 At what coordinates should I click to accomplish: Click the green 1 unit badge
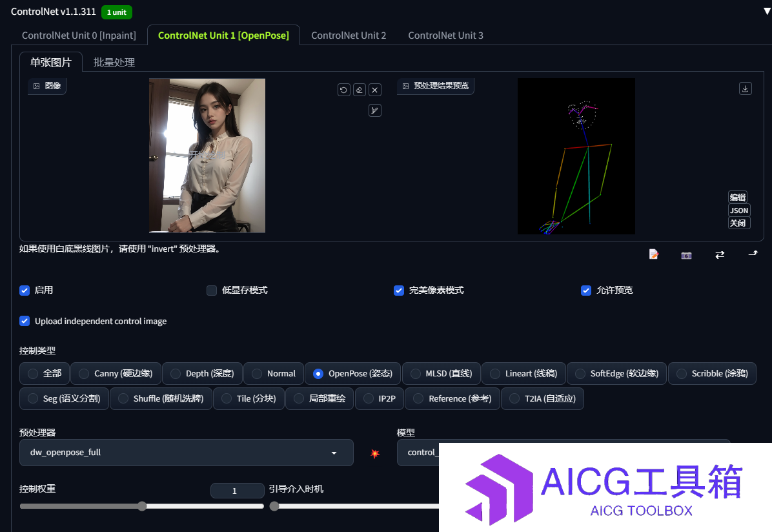point(117,12)
